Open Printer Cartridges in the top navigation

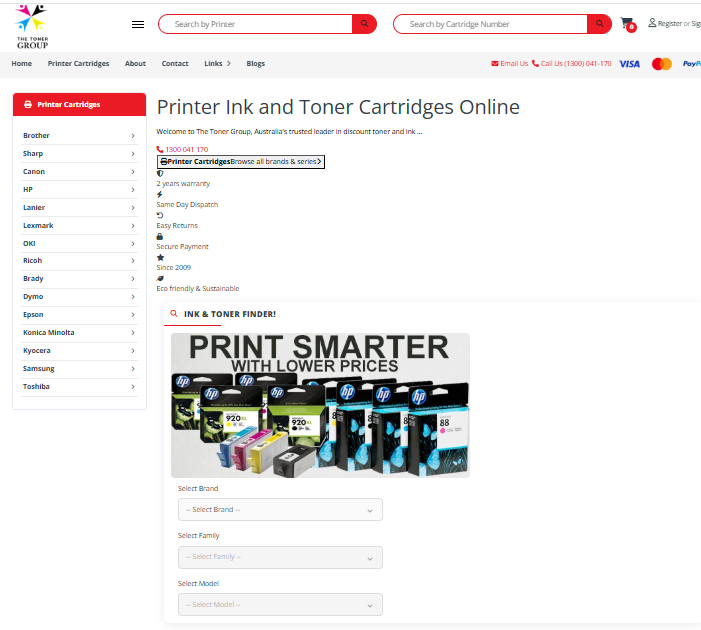(78, 63)
